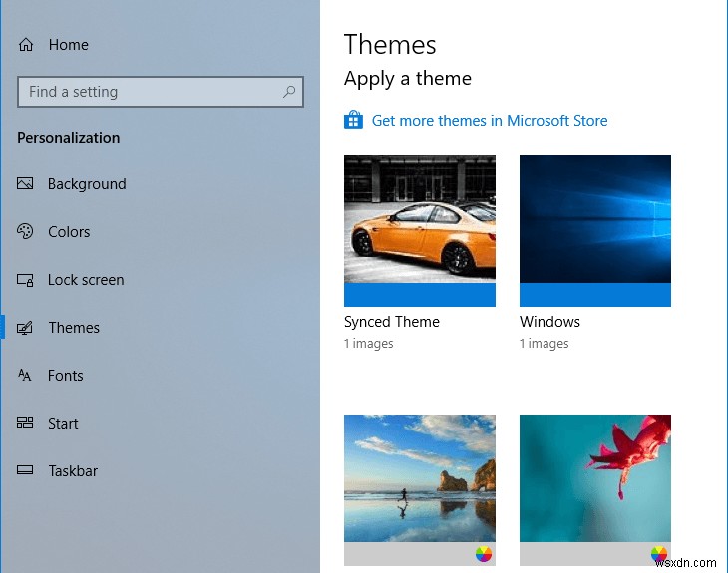Go to Background settings
The image size is (728, 573).
click(87, 184)
